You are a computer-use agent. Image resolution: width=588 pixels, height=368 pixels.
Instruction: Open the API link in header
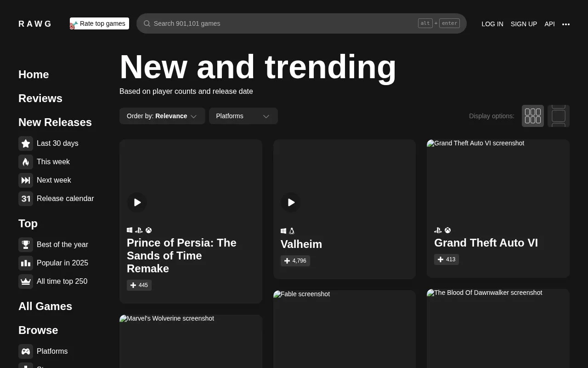[x=549, y=24]
